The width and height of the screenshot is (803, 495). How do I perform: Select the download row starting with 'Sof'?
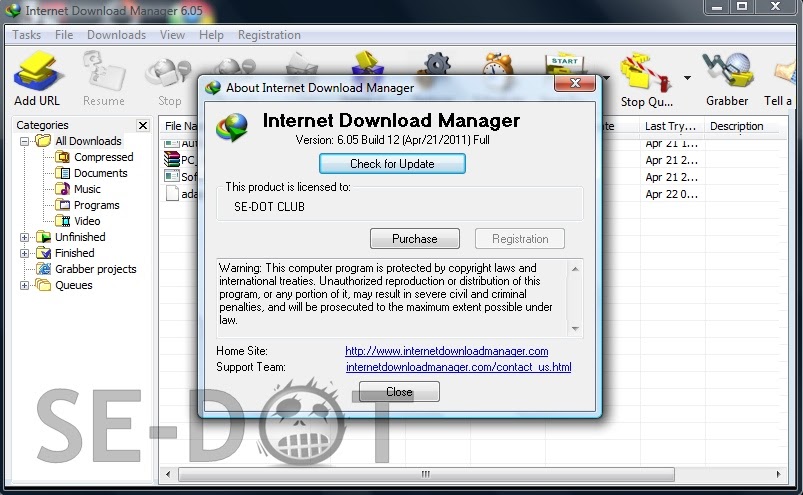point(181,177)
